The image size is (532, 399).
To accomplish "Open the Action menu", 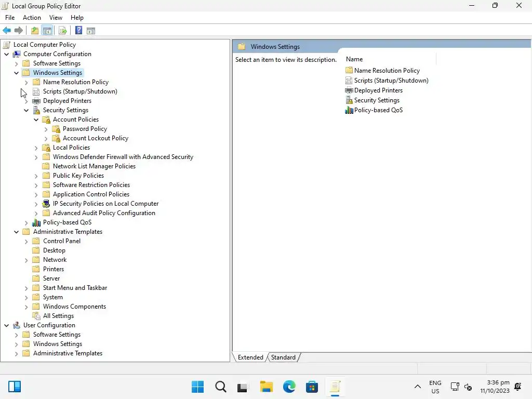I will 32,18.
